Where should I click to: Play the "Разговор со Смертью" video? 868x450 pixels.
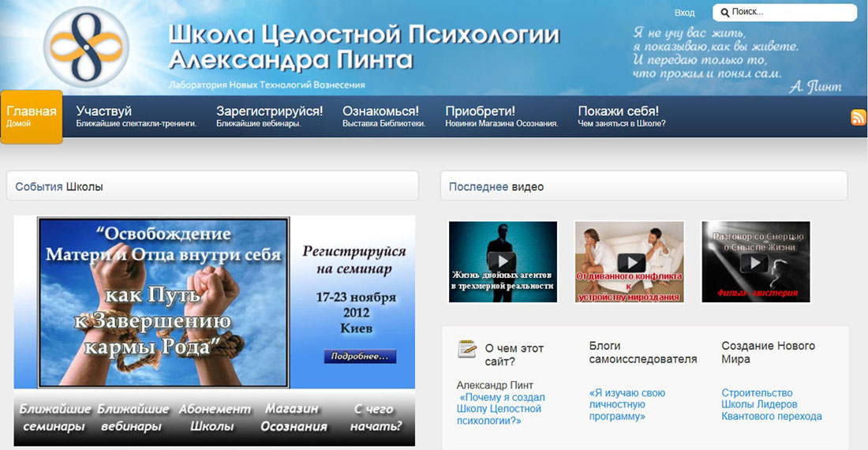coord(756,262)
